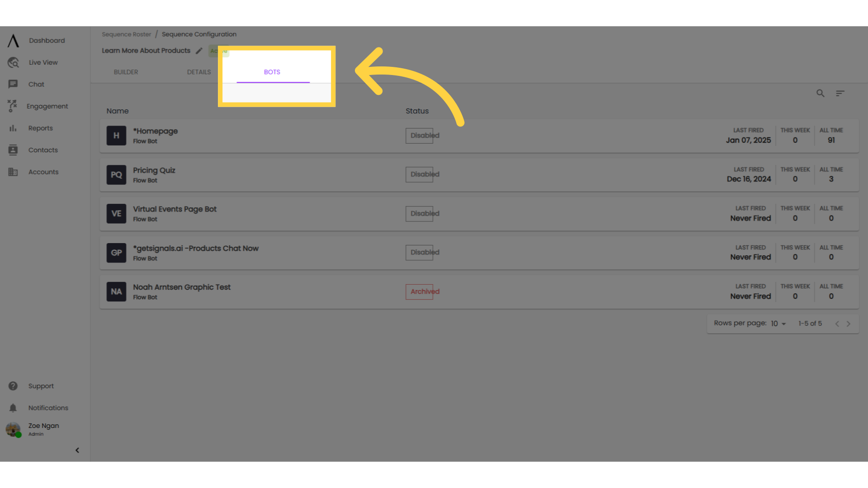Open the Contacts section

click(42, 150)
